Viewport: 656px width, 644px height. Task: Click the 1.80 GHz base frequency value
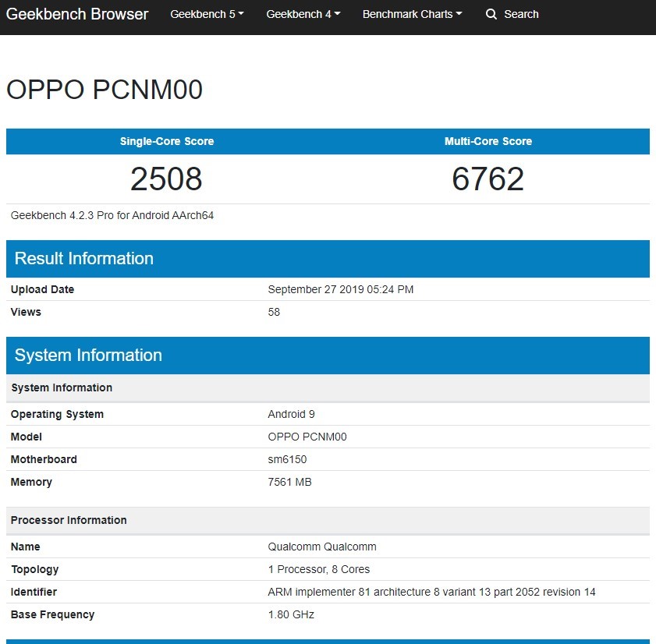click(291, 614)
